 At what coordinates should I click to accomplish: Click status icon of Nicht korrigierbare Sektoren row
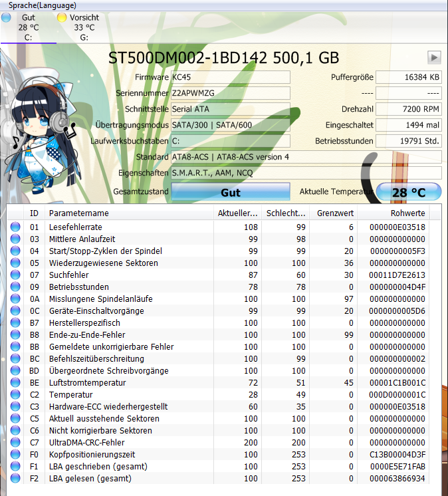15,430
